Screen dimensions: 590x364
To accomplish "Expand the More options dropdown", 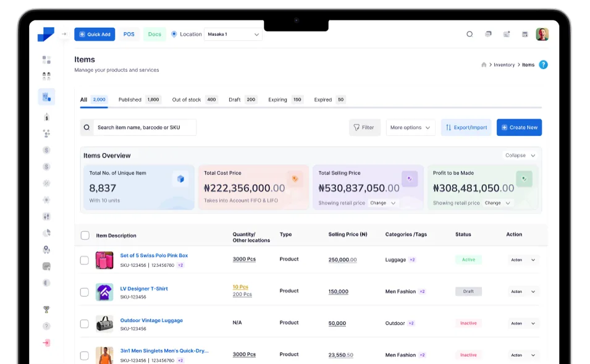I will point(410,127).
